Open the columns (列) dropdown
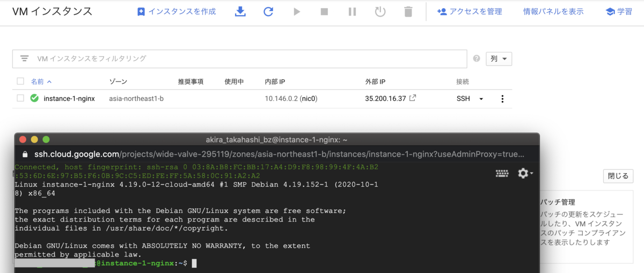Viewport: 644px width, 273px height. coord(499,58)
